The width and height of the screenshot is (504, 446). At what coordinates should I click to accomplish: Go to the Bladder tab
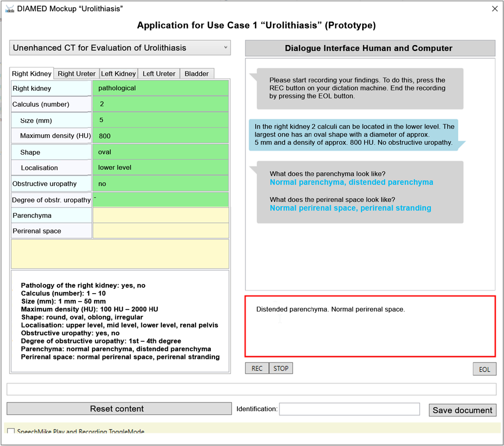click(197, 74)
